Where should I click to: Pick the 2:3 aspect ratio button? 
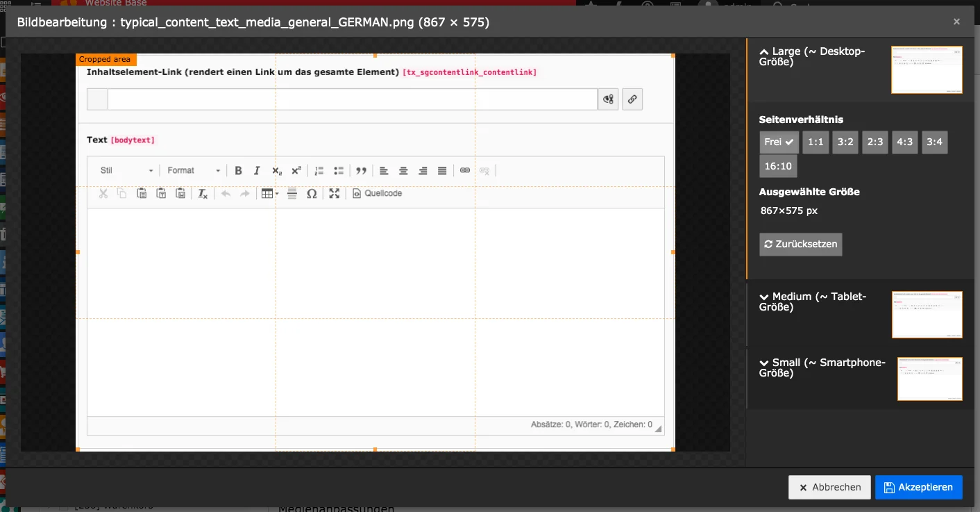[x=875, y=142]
